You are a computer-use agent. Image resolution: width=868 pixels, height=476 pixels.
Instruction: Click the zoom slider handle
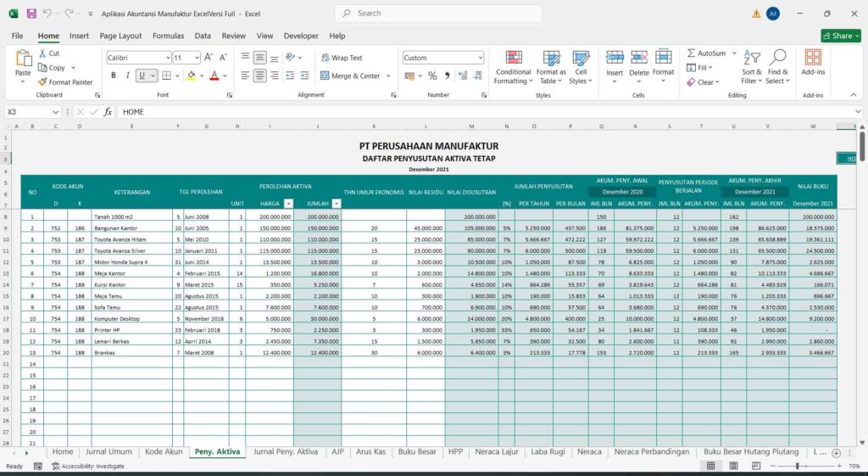tap(797, 466)
